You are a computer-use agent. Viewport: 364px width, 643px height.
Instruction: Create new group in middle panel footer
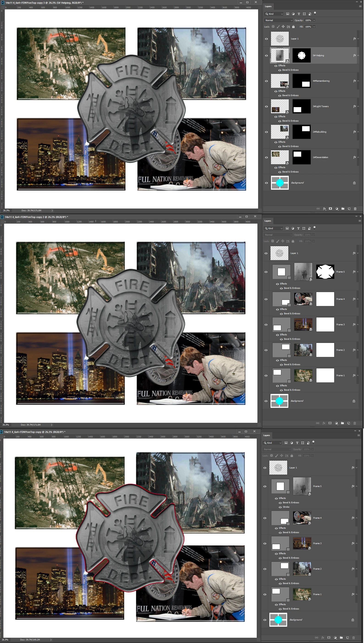[342, 423]
